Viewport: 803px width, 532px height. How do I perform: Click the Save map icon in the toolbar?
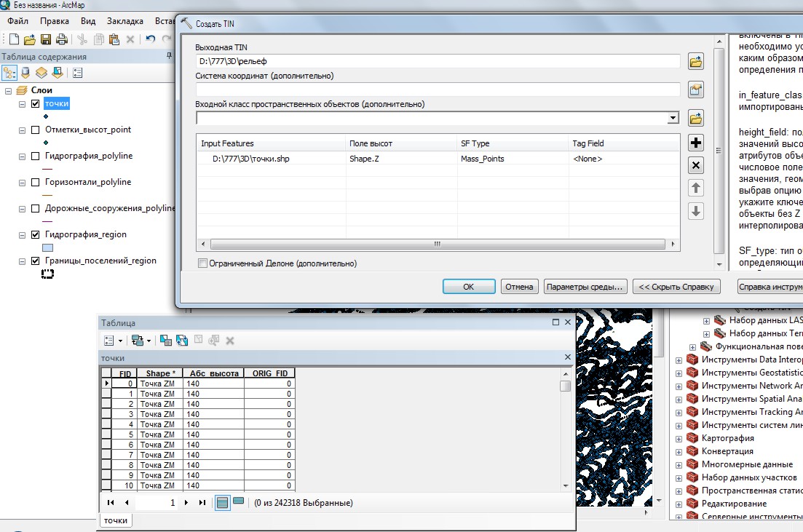(46, 39)
